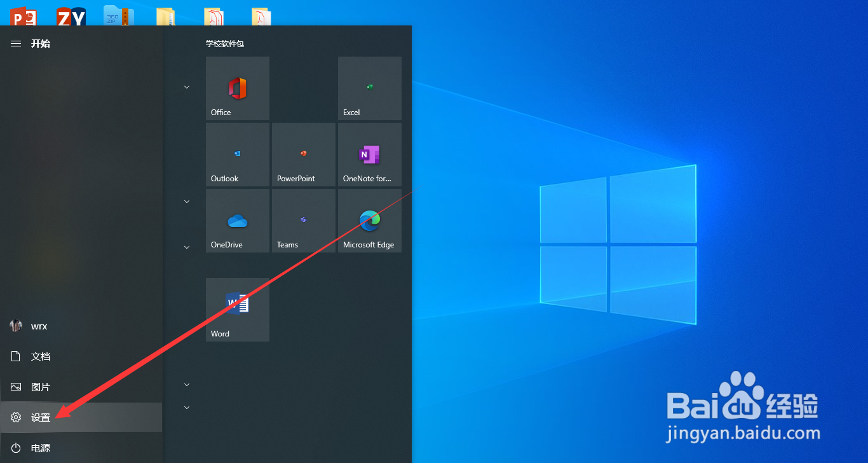This screenshot has height=463, width=868.
Task: Open 图片 (Pictures) from the Start sidebar
Action: (81, 387)
